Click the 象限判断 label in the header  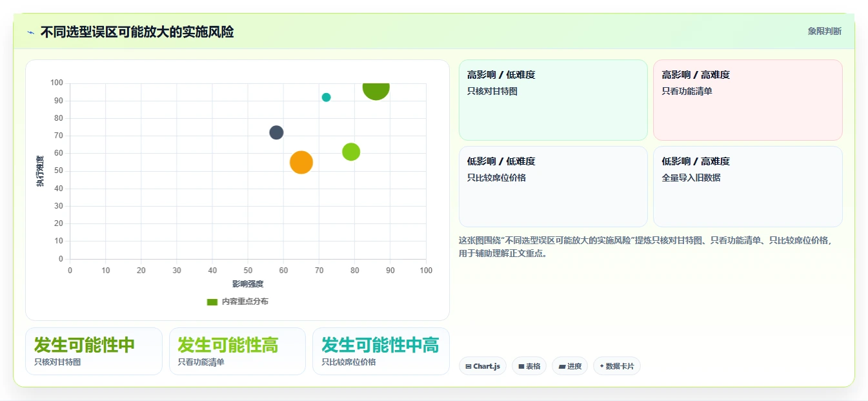(x=824, y=31)
